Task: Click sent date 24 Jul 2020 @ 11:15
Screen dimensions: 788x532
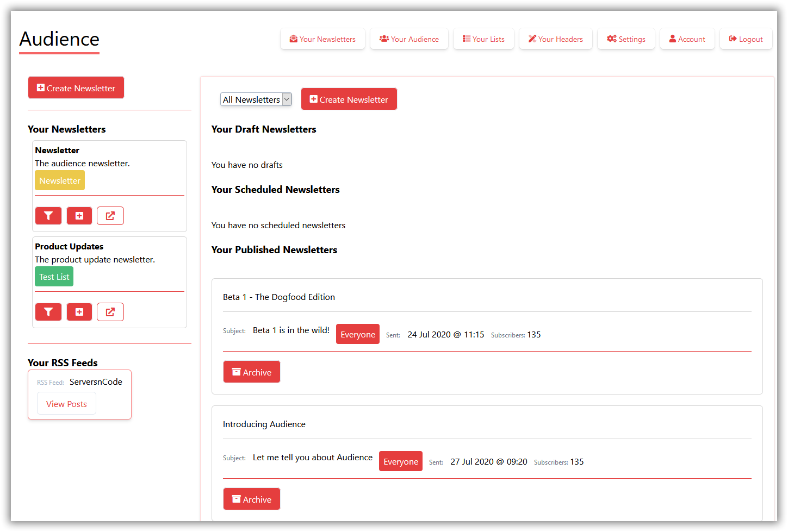Action: point(446,334)
